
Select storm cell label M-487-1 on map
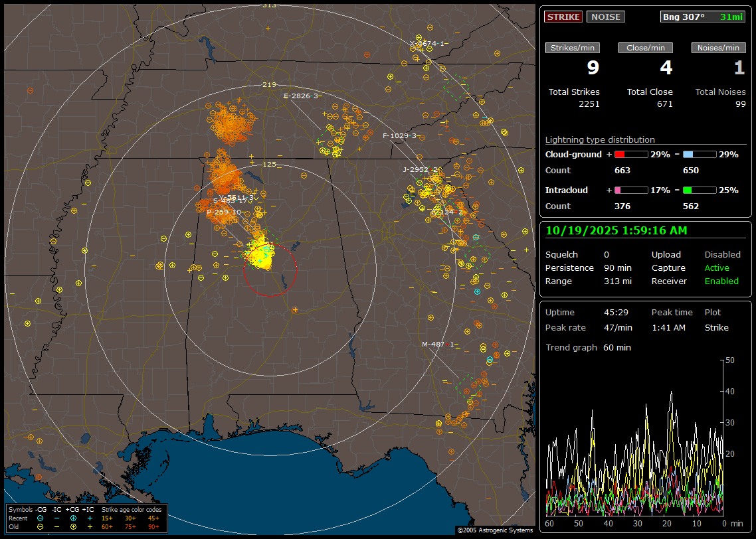(x=438, y=344)
